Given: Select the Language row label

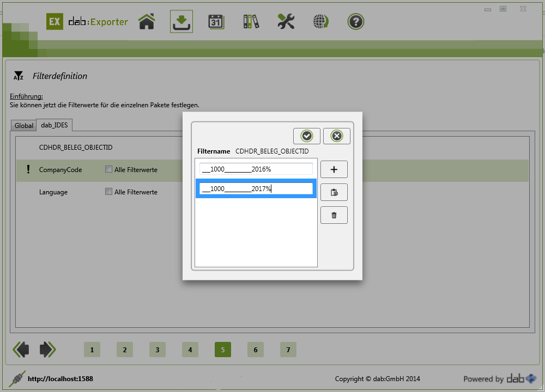Looking at the screenshot, I should tap(53, 192).
